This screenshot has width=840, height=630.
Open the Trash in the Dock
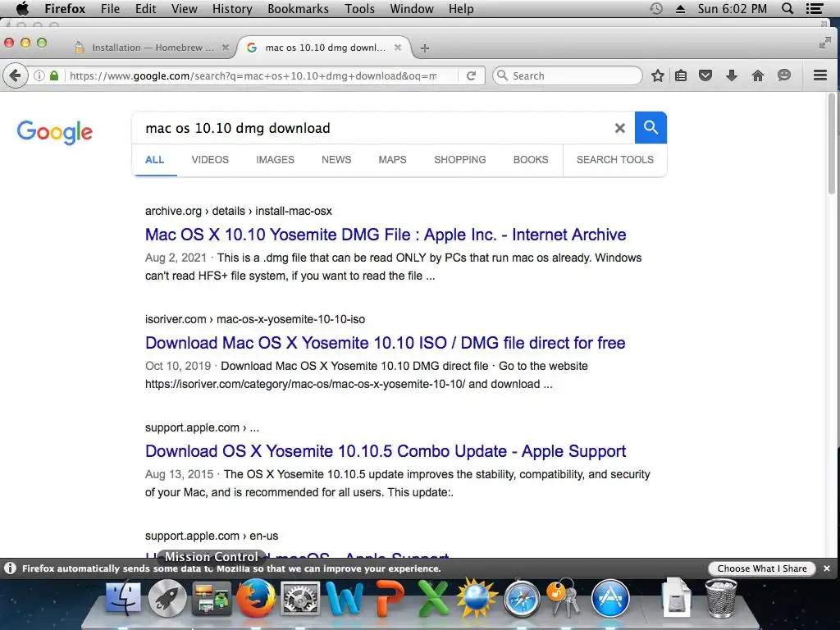pyautogui.click(x=720, y=597)
